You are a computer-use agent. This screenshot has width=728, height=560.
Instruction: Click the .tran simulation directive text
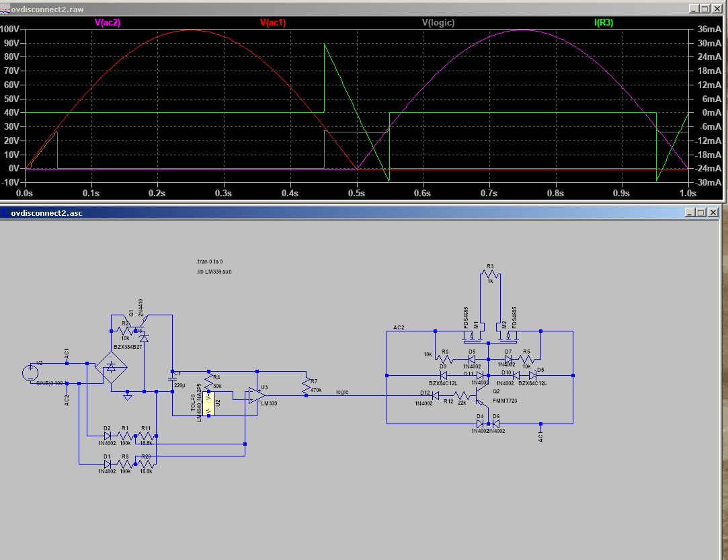(x=210, y=262)
